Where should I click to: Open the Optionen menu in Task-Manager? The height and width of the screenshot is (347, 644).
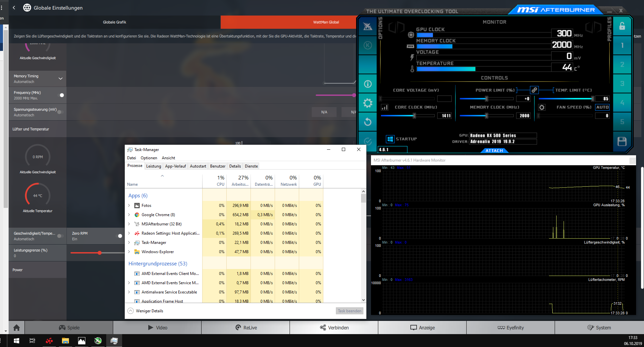pos(149,158)
